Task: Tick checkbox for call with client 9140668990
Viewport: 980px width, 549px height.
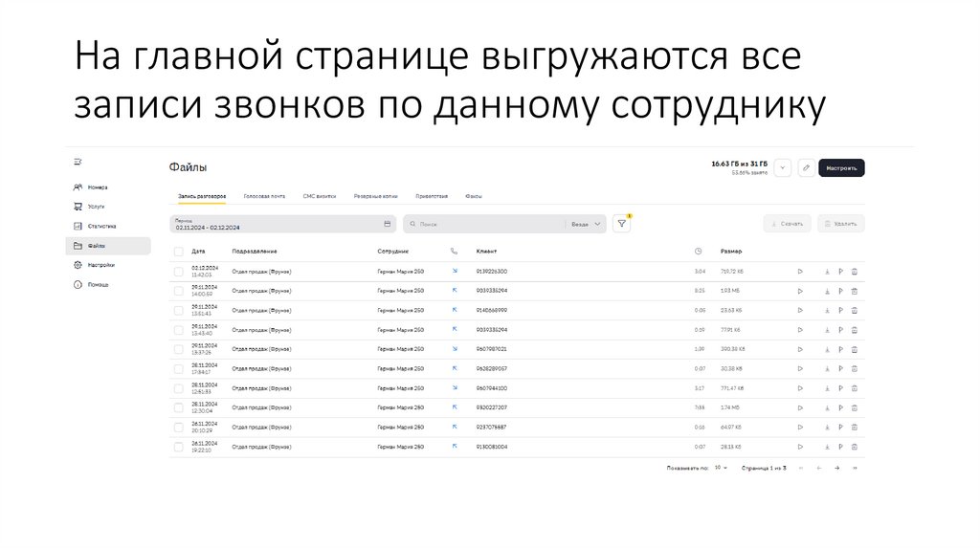Action: pos(179,311)
